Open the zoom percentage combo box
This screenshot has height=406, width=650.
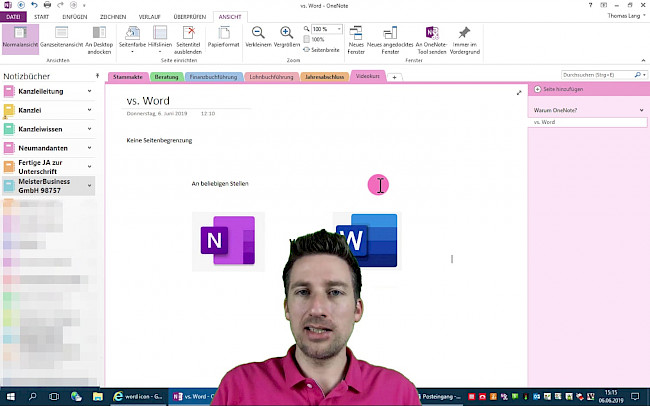[x=321, y=30]
